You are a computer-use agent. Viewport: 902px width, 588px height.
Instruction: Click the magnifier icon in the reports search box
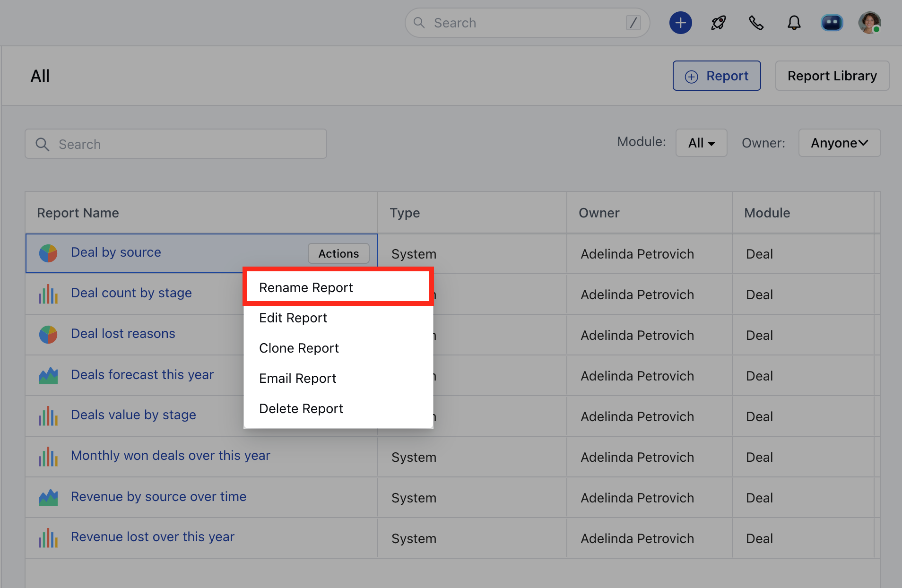point(43,144)
